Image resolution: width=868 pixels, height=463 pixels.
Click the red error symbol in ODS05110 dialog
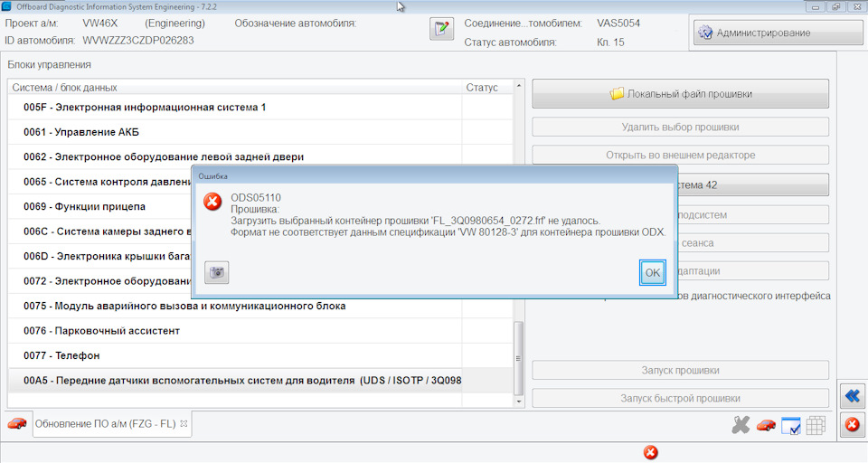click(x=212, y=202)
